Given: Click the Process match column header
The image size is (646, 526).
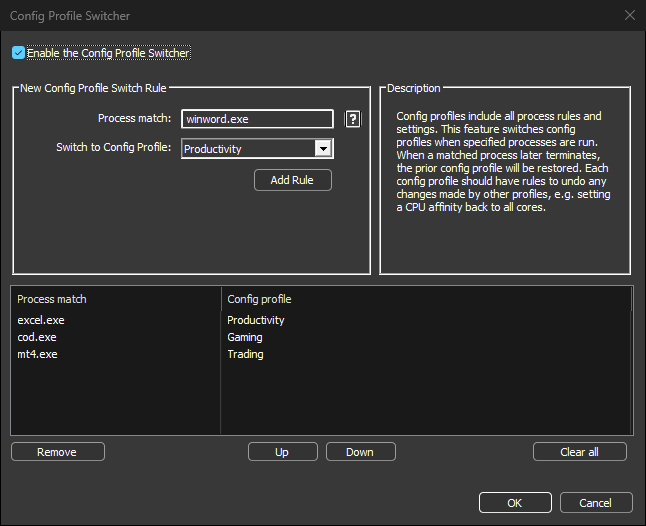Looking at the screenshot, I should pos(116,299).
